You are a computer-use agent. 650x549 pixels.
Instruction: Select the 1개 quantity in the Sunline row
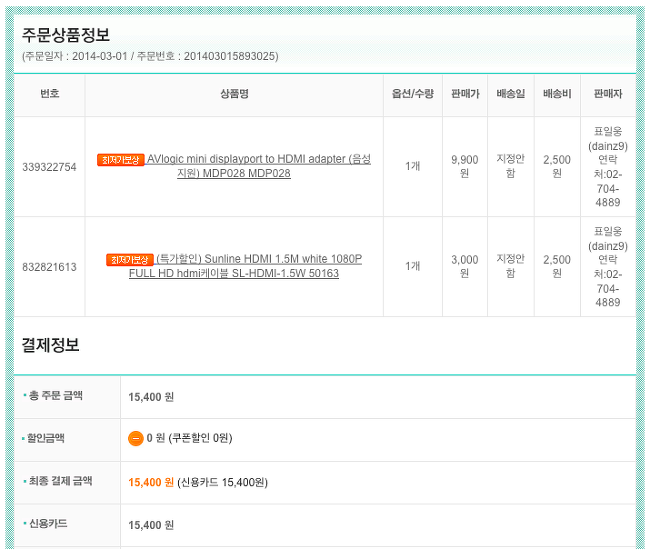[x=412, y=266]
